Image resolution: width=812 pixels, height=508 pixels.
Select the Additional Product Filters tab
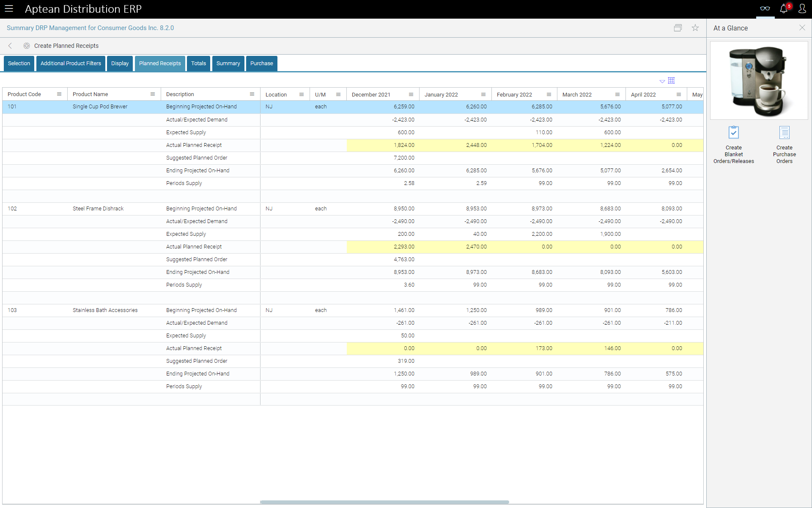[x=69, y=63]
